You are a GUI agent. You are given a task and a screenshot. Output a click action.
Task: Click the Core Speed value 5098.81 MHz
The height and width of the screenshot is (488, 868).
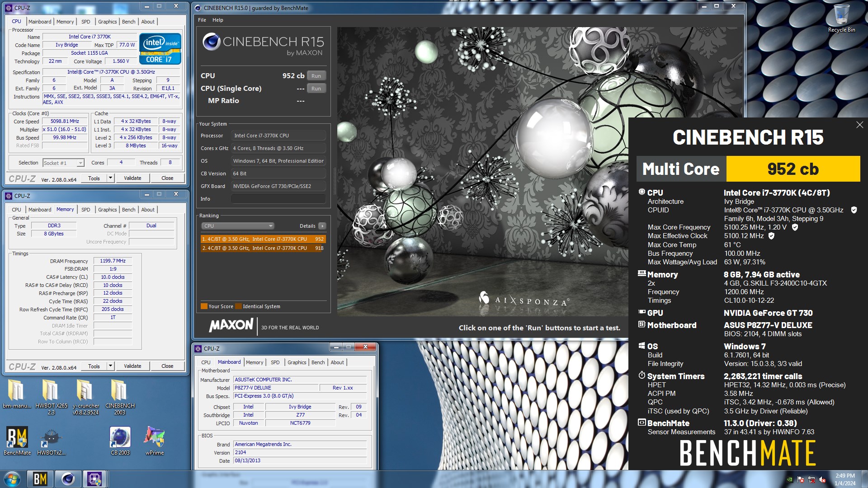(x=65, y=121)
